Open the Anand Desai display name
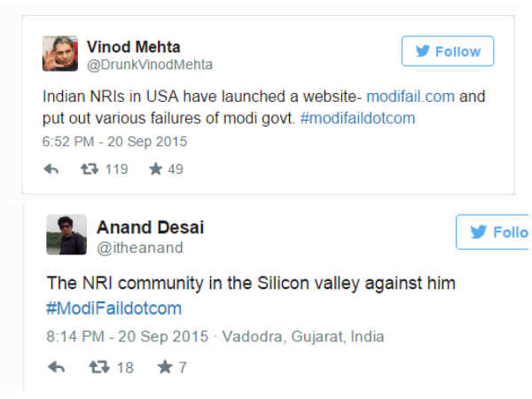 point(151,227)
